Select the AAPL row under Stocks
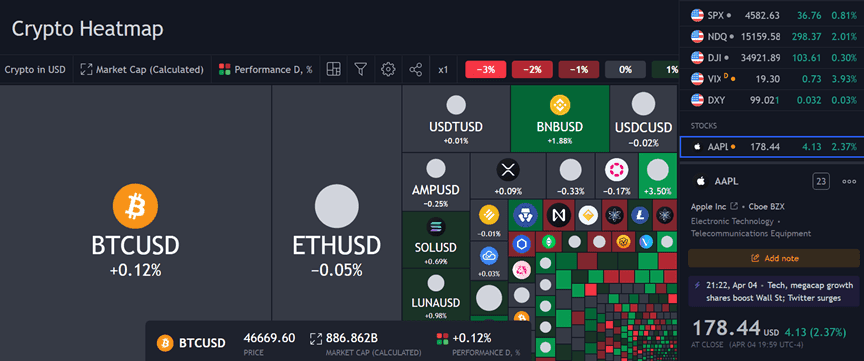Screen dimensions: 864x361 point(772,147)
